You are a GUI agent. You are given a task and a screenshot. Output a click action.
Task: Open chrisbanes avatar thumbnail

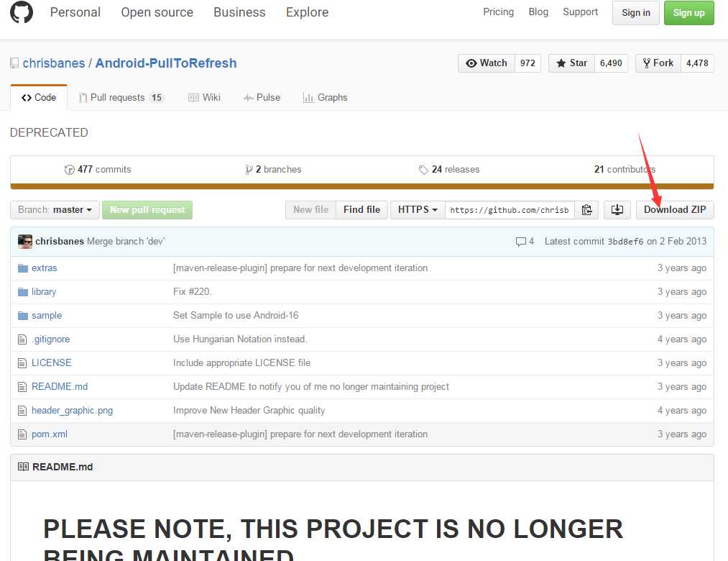[x=25, y=242]
